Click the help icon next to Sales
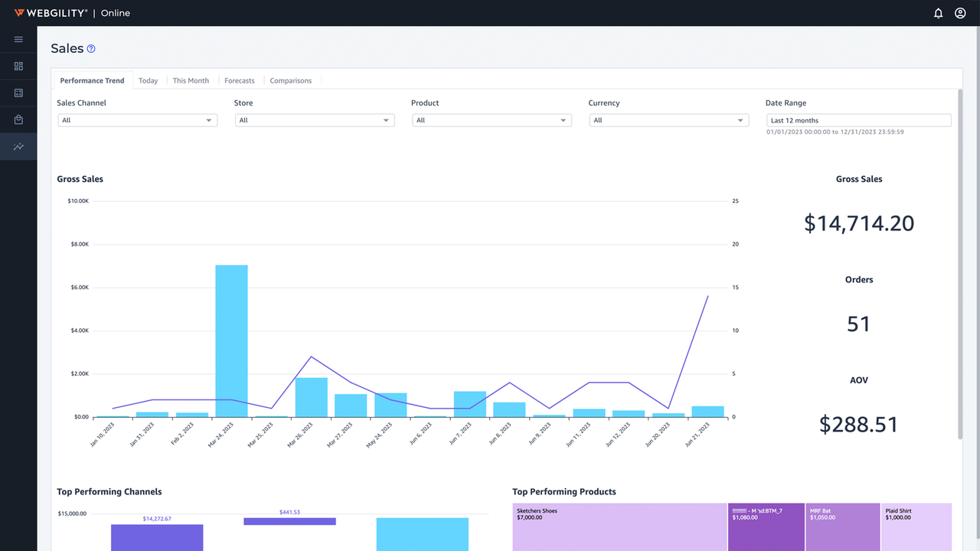This screenshot has height=551, width=980. coord(91,48)
